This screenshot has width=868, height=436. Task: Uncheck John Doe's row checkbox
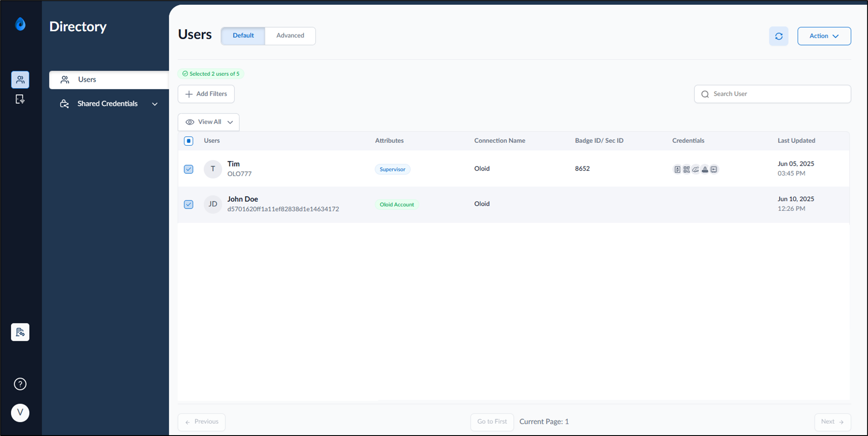pyautogui.click(x=188, y=204)
